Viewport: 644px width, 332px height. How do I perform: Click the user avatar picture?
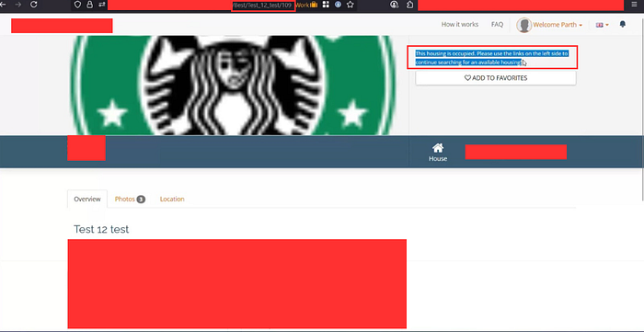tap(524, 25)
